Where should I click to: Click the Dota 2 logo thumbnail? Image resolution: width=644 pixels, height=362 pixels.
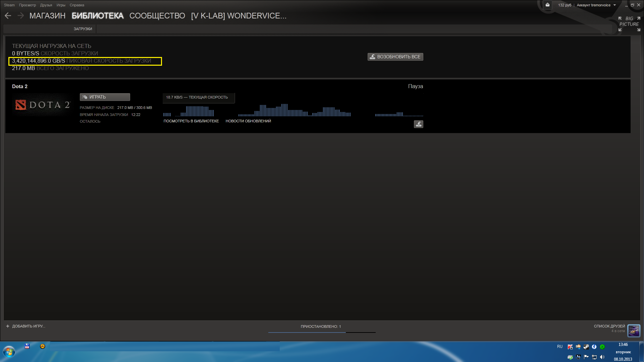[42, 105]
